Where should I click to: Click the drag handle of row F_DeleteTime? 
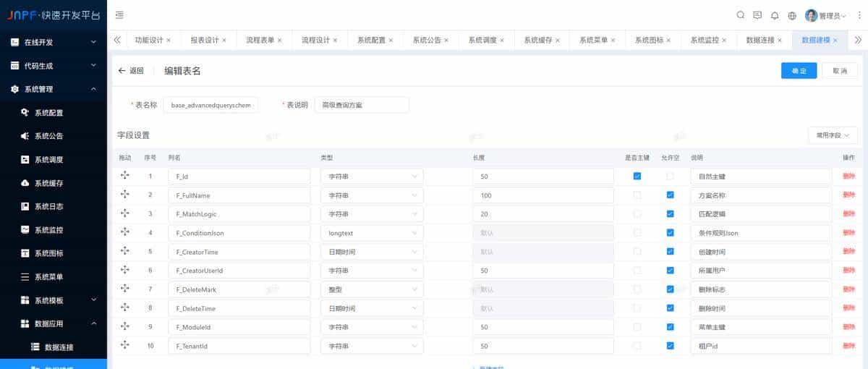click(x=124, y=307)
